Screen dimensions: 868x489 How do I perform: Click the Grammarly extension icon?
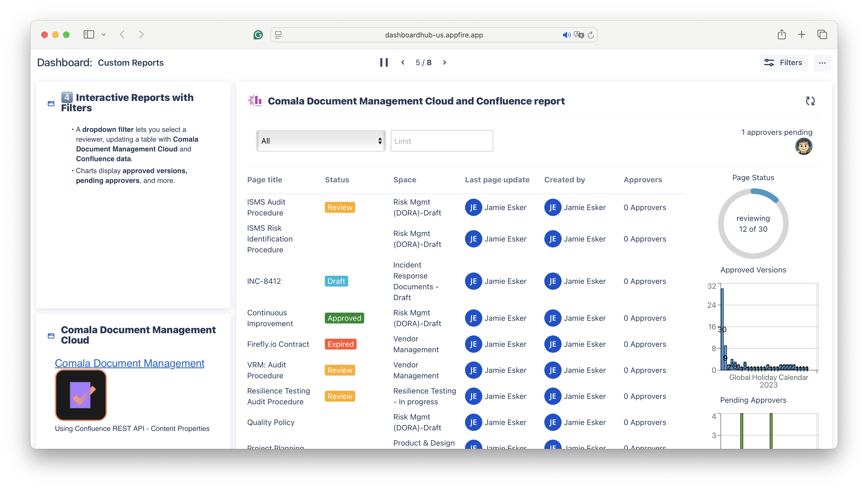258,35
